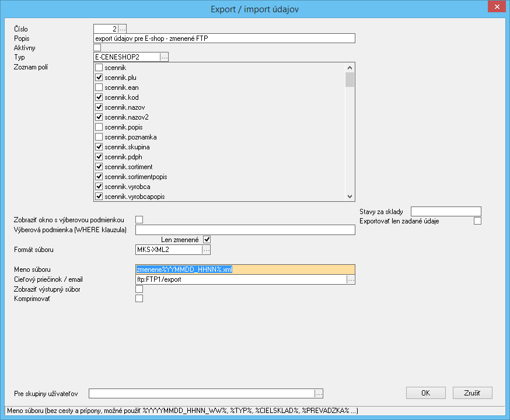The width and height of the screenshot is (510, 420).
Task: Browse for Cieľový priečinok target folder
Action: (351, 279)
